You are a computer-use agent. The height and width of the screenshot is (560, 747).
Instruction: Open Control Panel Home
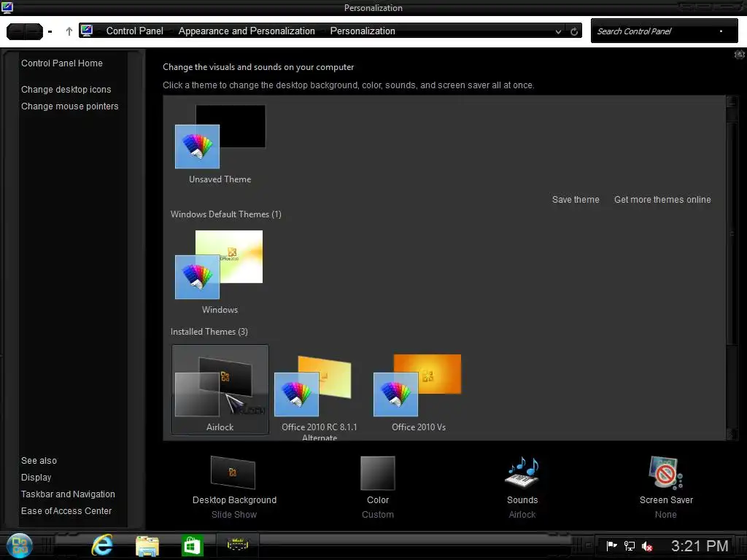click(x=61, y=63)
